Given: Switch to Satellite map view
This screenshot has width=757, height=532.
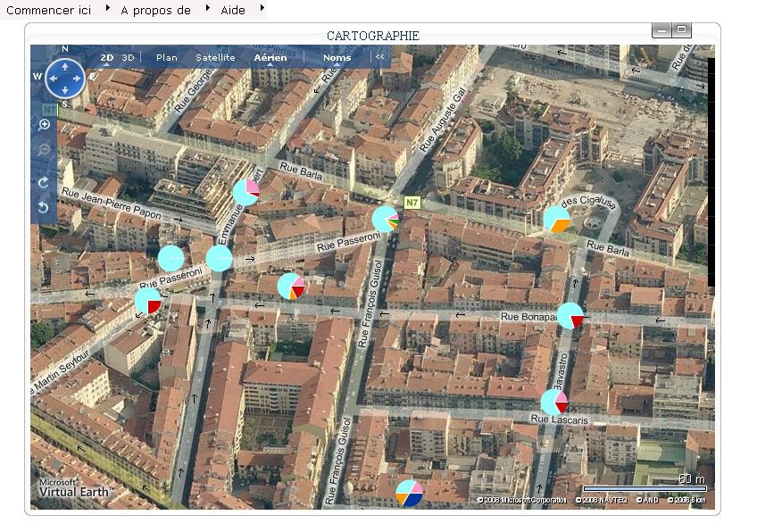Looking at the screenshot, I should click(x=215, y=57).
